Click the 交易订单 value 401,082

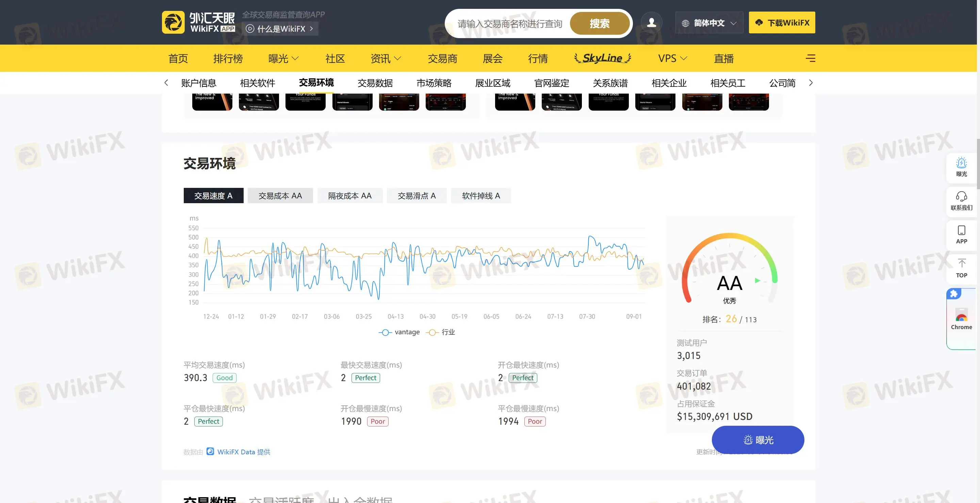point(693,386)
